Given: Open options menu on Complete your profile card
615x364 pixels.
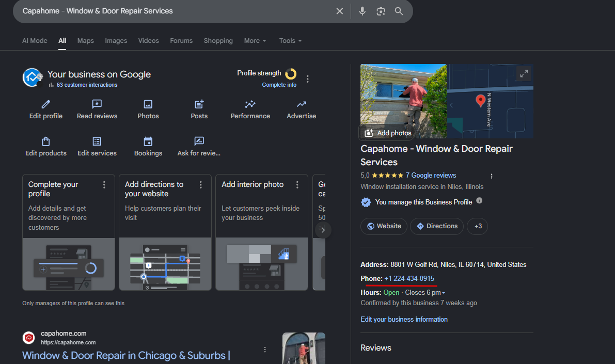Looking at the screenshot, I should click(x=104, y=185).
